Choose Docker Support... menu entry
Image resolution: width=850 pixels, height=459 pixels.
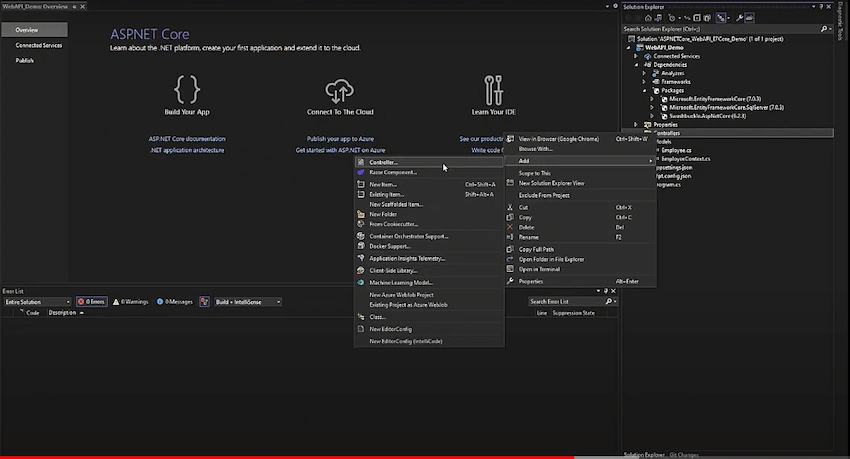429,246
